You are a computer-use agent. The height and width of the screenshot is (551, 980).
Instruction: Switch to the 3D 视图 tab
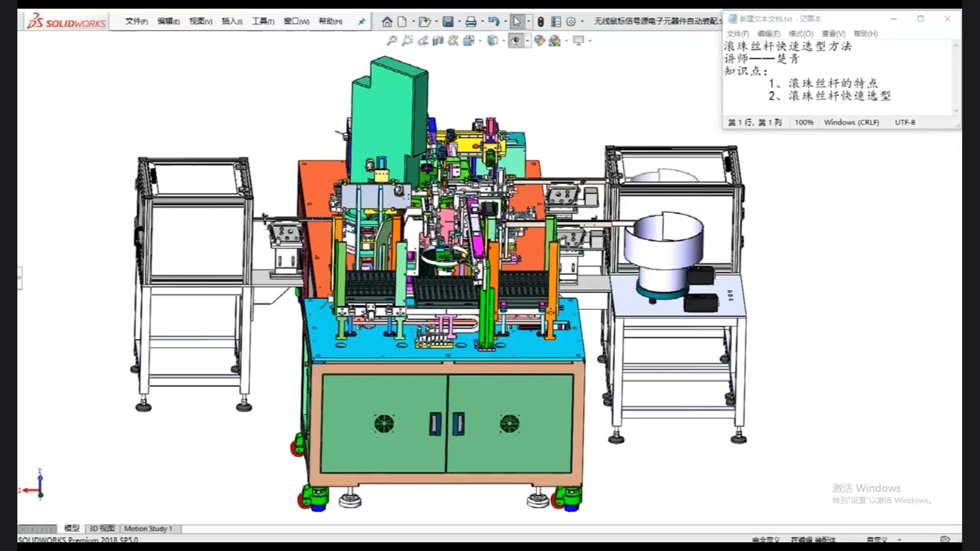pos(102,529)
